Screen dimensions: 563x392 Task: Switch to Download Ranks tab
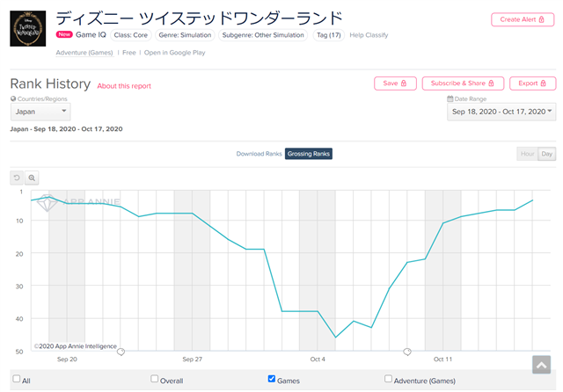point(259,154)
